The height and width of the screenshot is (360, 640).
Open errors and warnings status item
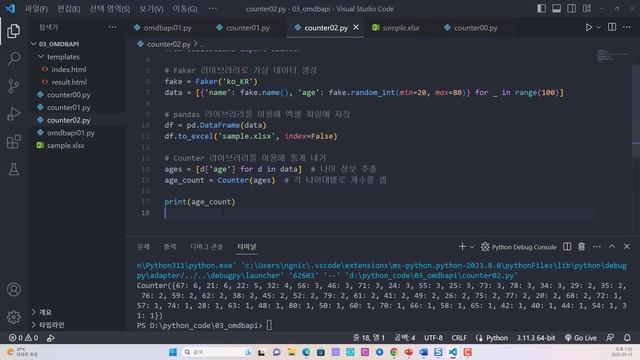coord(24,338)
